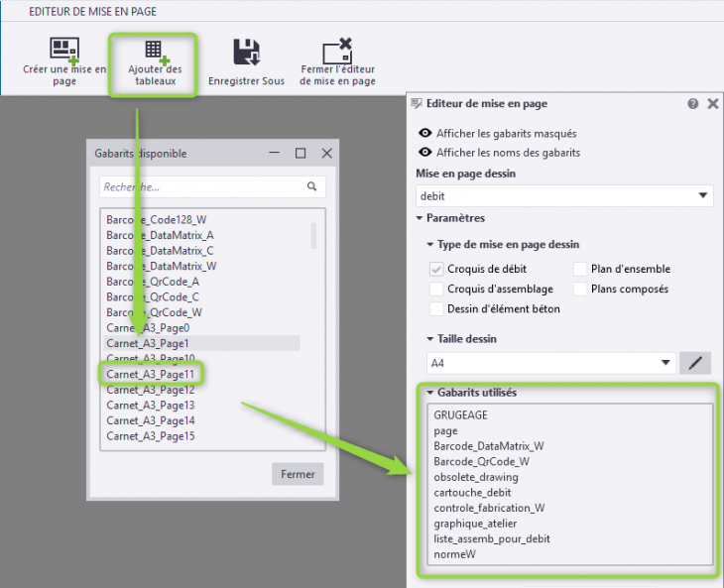Image resolution: width=724 pixels, height=588 pixels.
Task: Select controle_fabrication_W template
Action: [x=489, y=508]
